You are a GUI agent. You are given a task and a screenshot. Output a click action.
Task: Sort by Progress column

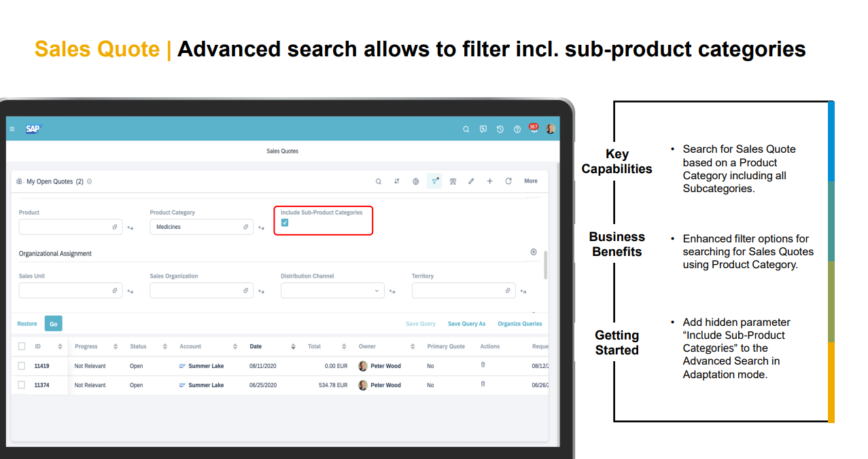pyautogui.click(x=116, y=346)
